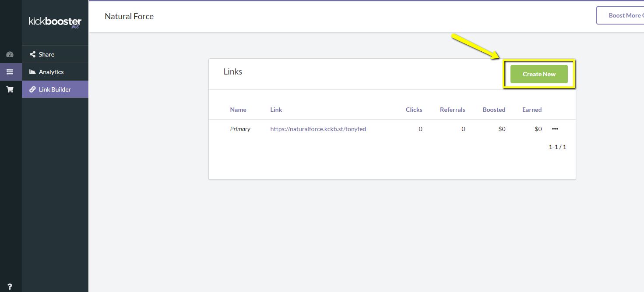This screenshot has width=644, height=292.
Task: Click the Link column header
Action: click(x=276, y=110)
